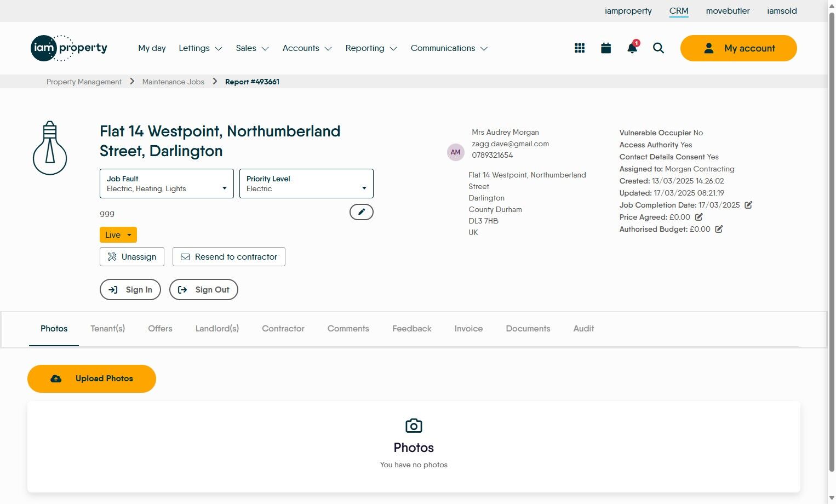Click the Upload Photos button
The height and width of the screenshot is (504, 836).
(x=91, y=379)
